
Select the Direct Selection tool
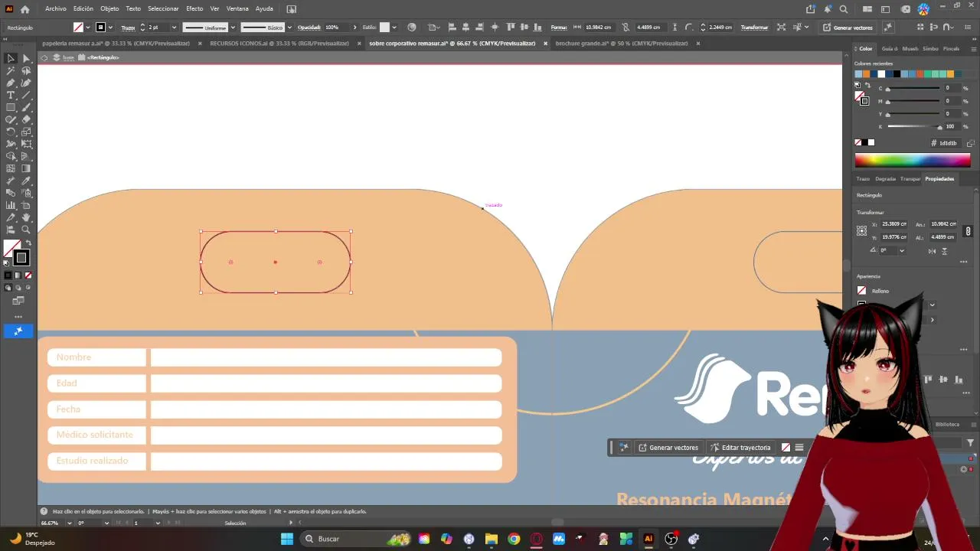[26, 58]
